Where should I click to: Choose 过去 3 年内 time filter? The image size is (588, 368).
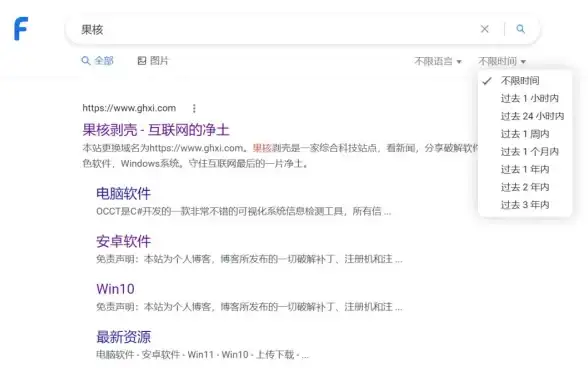click(525, 205)
